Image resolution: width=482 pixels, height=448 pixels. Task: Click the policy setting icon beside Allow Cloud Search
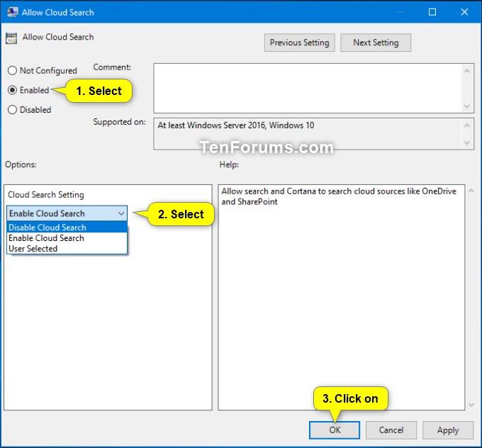coord(11,38)
